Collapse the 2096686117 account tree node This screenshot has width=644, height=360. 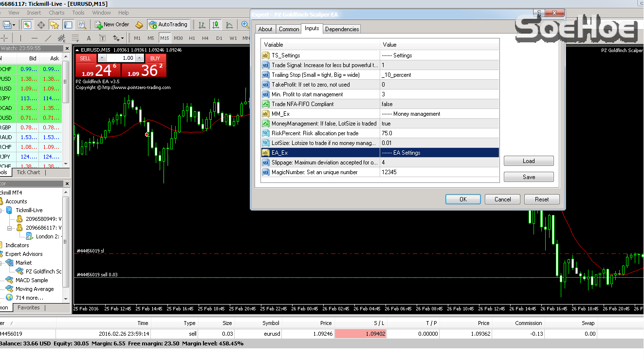10,228
